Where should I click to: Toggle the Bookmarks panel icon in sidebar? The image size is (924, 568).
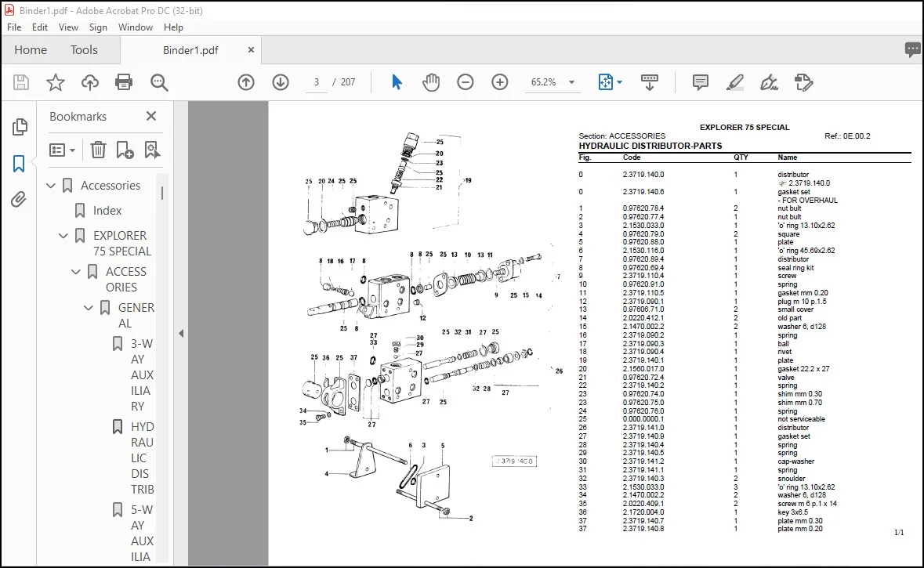19,164
